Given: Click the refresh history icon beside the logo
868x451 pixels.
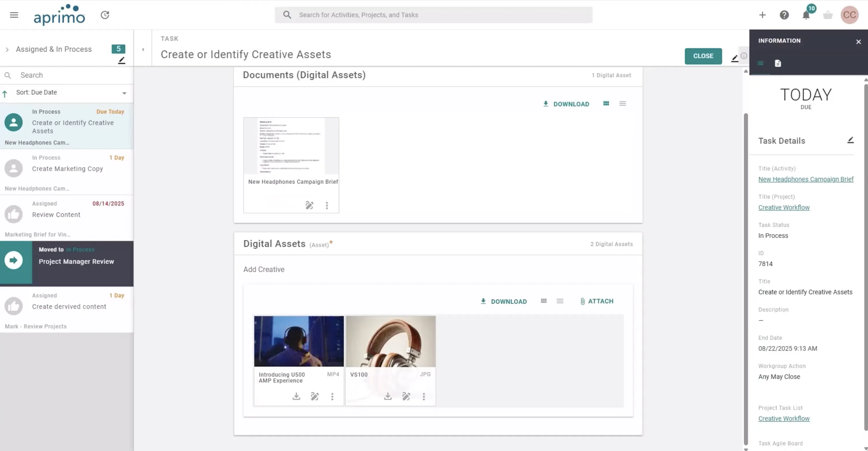Looking at the screenshot, I should tap(105, 15).
